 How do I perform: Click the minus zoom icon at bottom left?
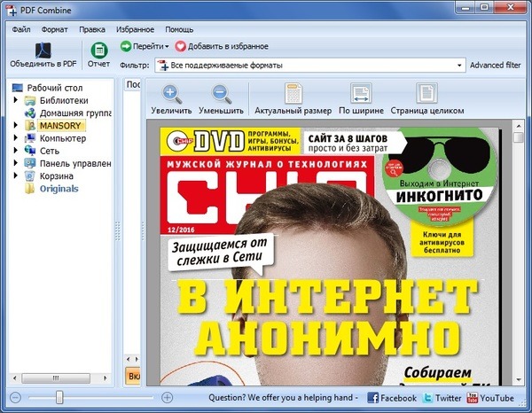(16, 397)
